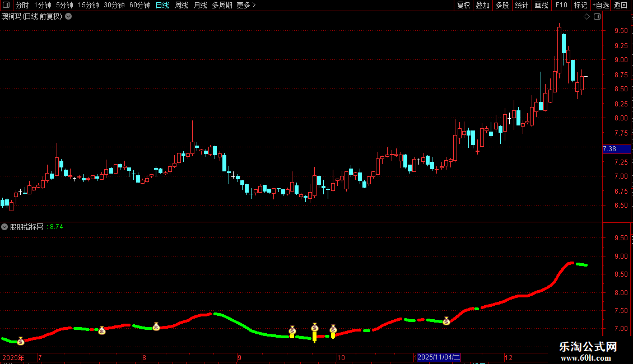Add stock to watchlist with +自选
The image size is (633, 364).
601,5
